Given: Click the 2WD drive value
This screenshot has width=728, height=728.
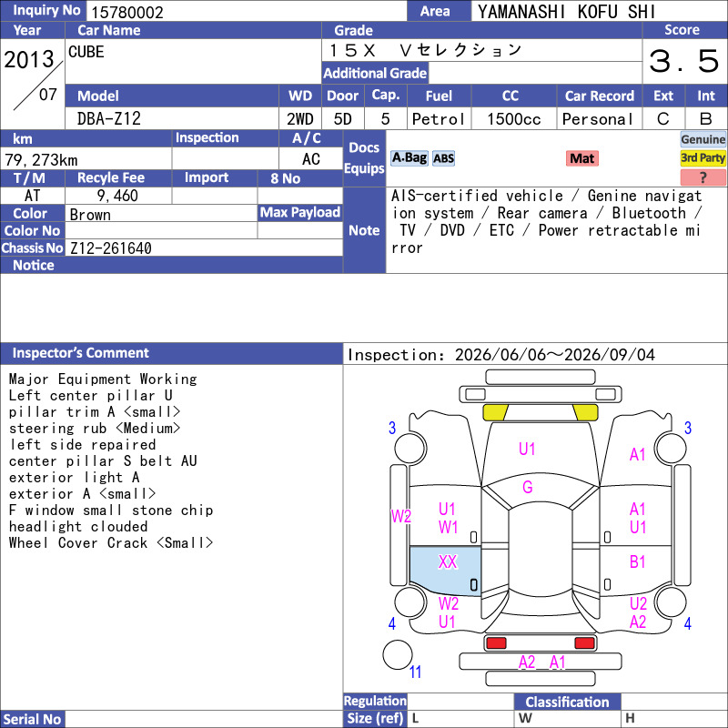Looking at the screenshot, I should pyautogui.click(x=300, y=119).
